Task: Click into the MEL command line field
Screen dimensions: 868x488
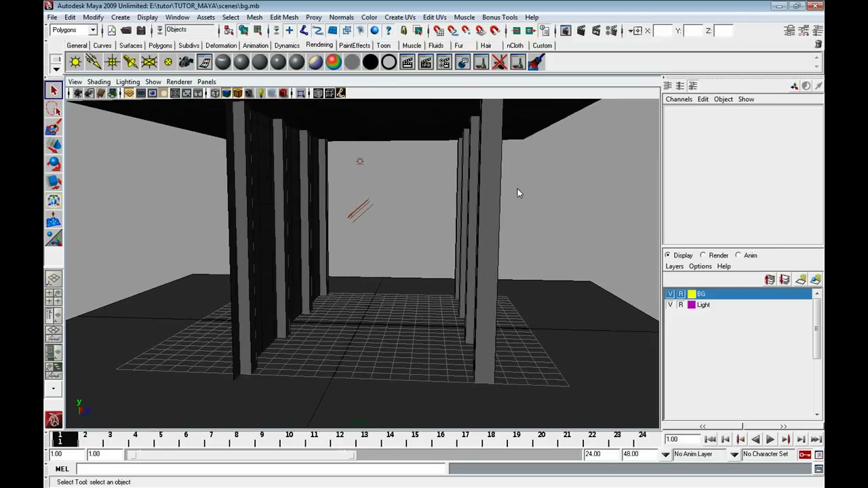Action: coord(261,469)
